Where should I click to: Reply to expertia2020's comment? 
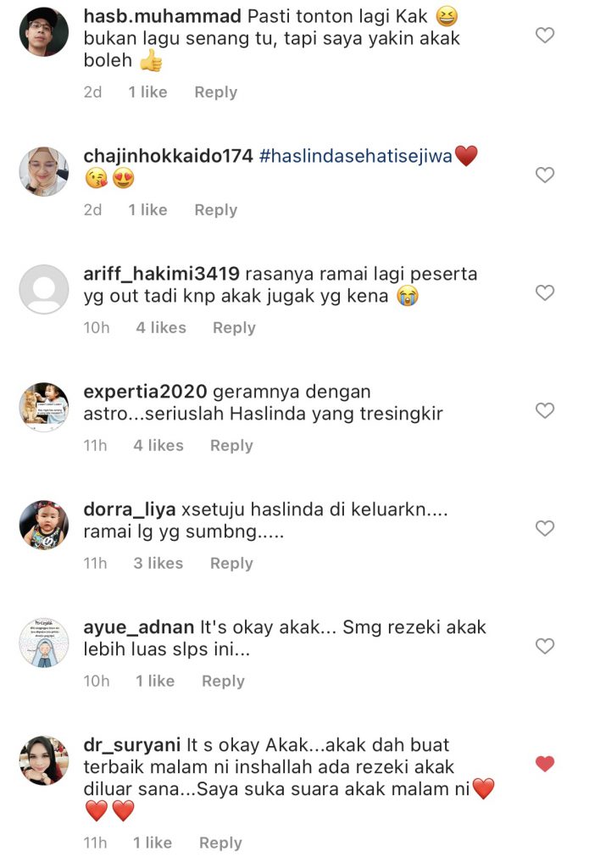231,446
